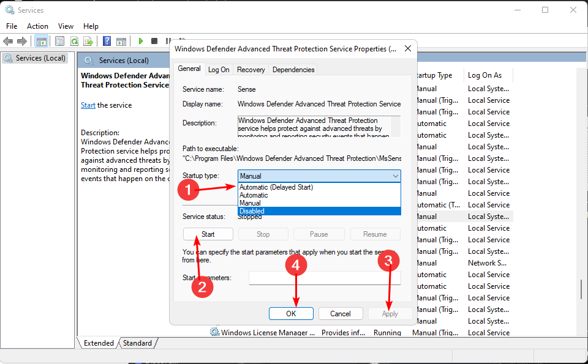Click the Back arrow in toolbar

tap(8, 41)
